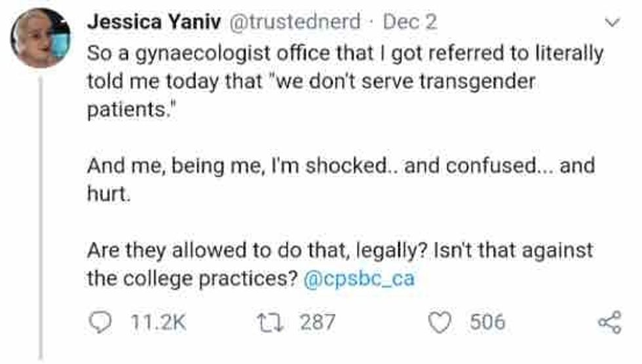
Task: Open the share icon on the tweet
Action: [x=609, y=322]
